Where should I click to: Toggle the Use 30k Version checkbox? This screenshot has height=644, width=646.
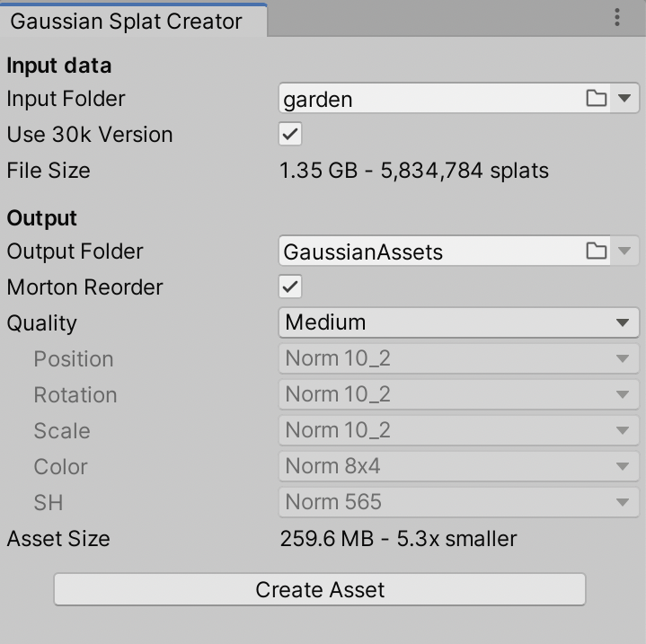tap(290, 134)
